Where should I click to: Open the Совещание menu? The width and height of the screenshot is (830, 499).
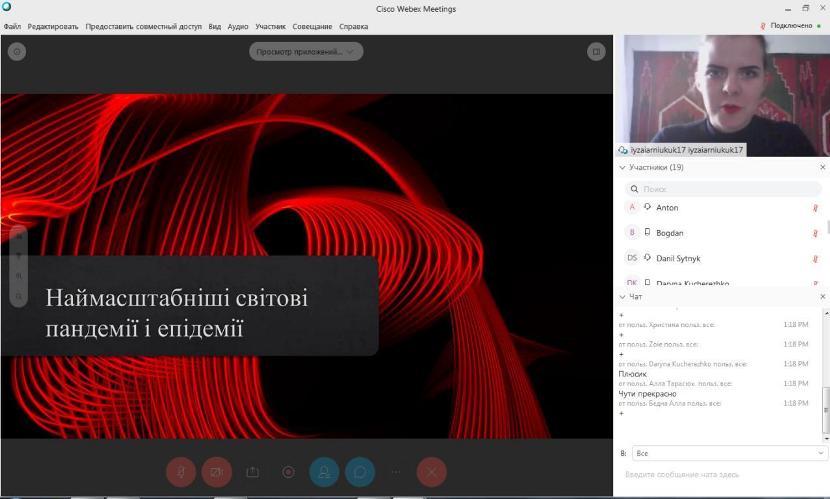312,26
